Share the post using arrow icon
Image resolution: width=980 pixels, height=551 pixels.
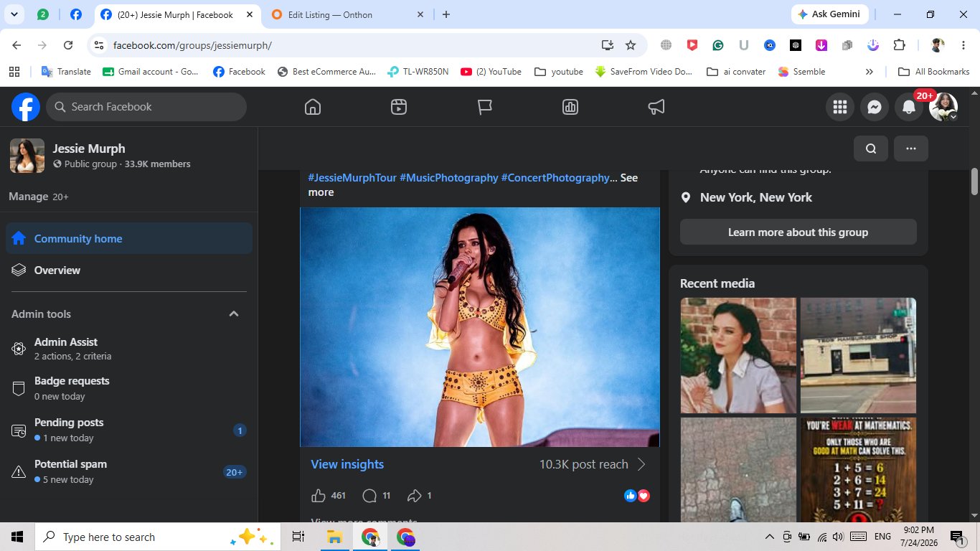pyautogui.click(x=415, y=496)
